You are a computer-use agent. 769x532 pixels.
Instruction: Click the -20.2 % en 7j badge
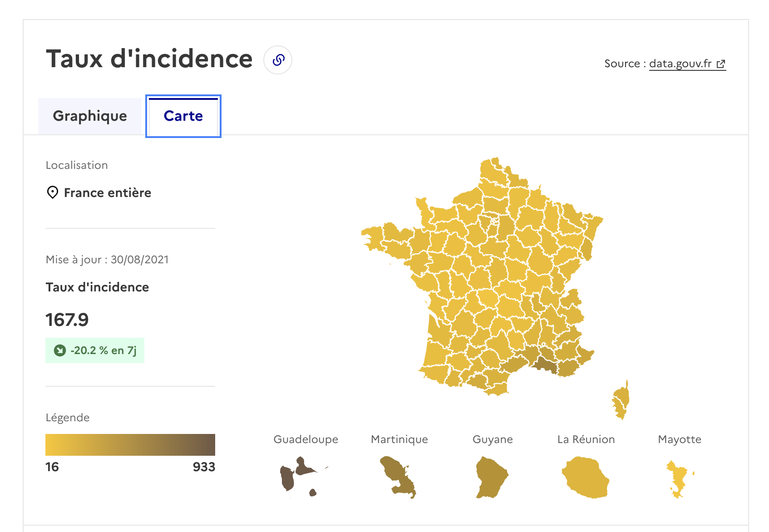click(95, 350)
